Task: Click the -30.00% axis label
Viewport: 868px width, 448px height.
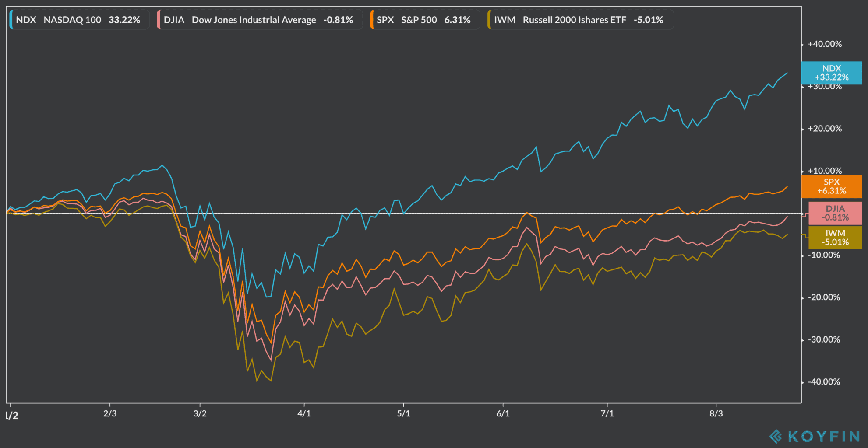Action: point(824,339)
